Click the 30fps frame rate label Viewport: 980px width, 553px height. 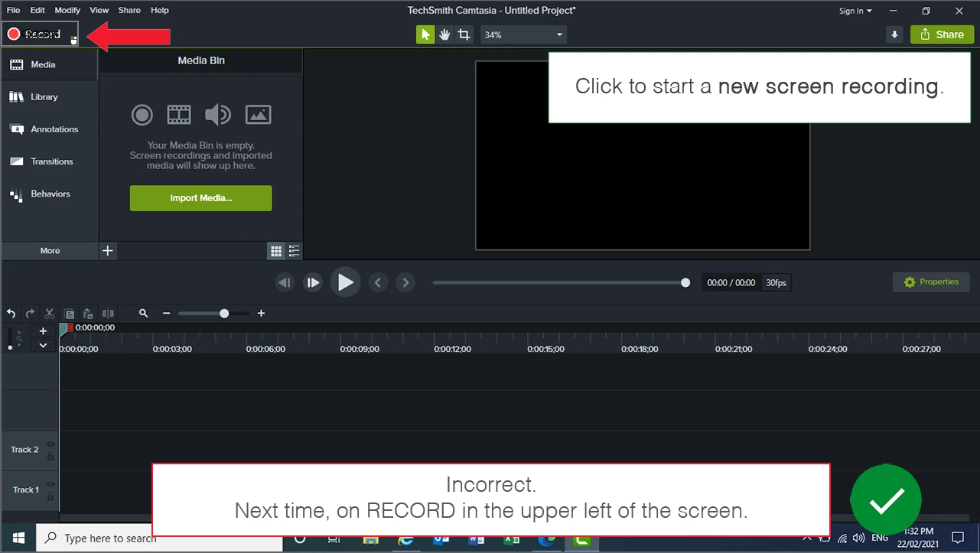[777, 283]
